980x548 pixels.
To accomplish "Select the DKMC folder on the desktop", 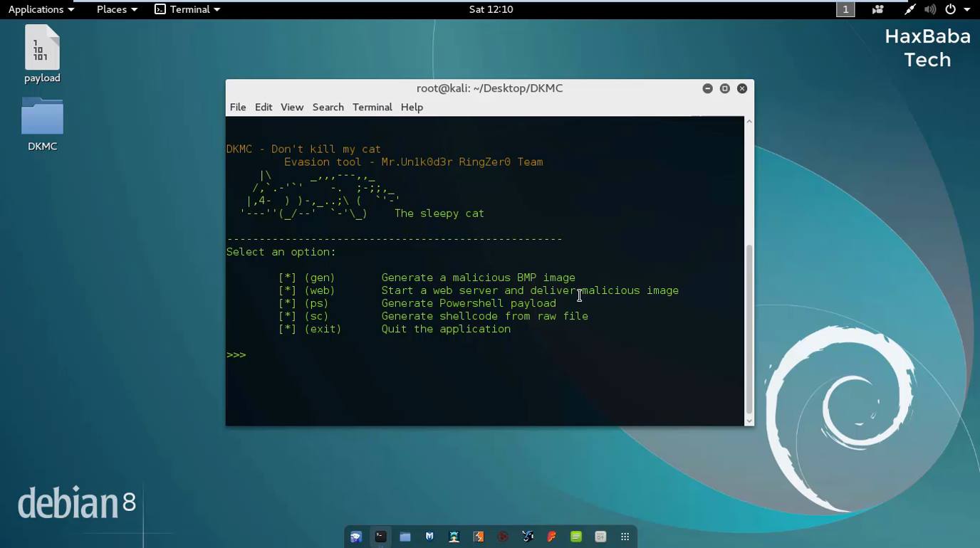I will [x=42, y=124].
